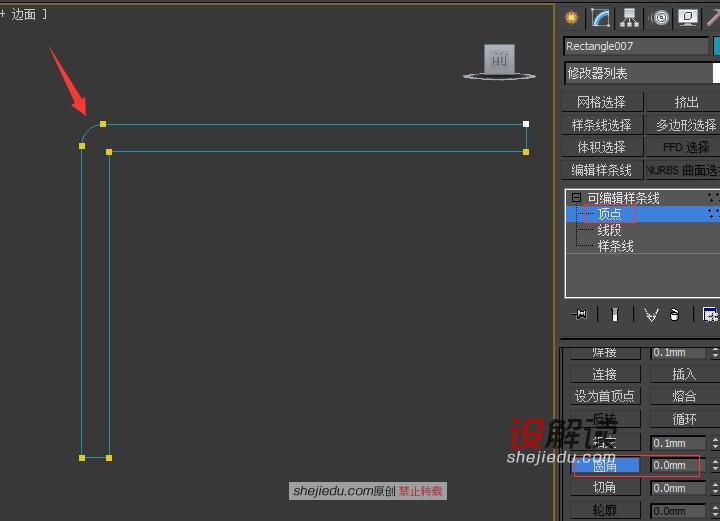Image resolution: width=720 pixels, height=521 pixels.
Task: Click remove modifier from stack icon
Action: (675, 314)
